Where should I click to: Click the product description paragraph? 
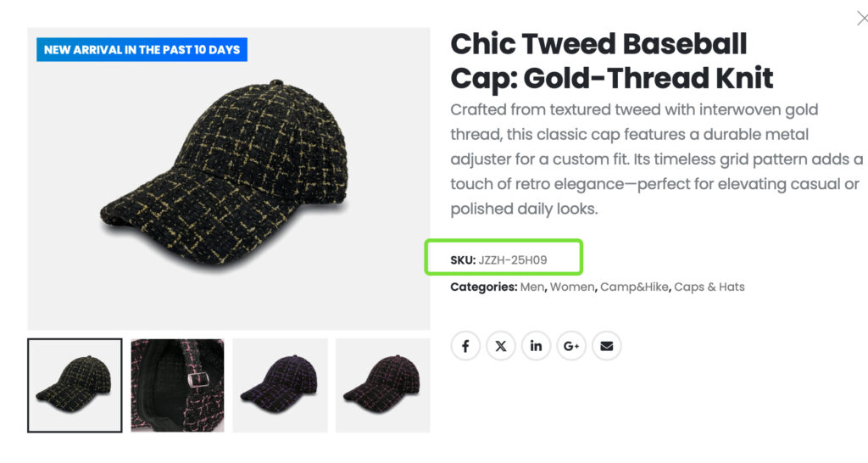[x=655, y=159]
